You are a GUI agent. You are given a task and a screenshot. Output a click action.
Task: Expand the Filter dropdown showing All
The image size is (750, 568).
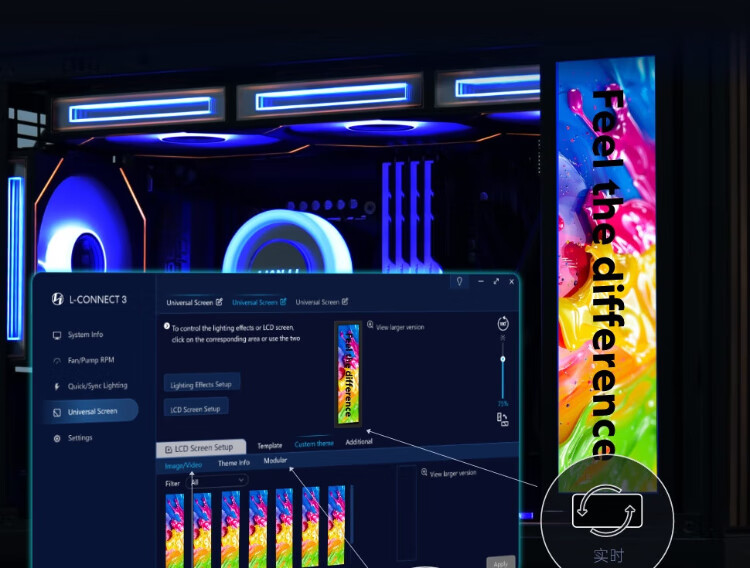(217, 481)
